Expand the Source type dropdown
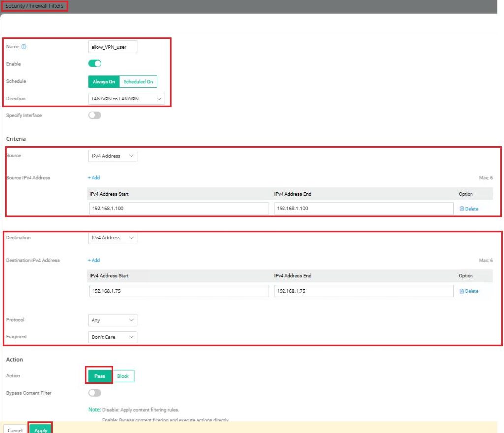 click(x=112, y=156)
